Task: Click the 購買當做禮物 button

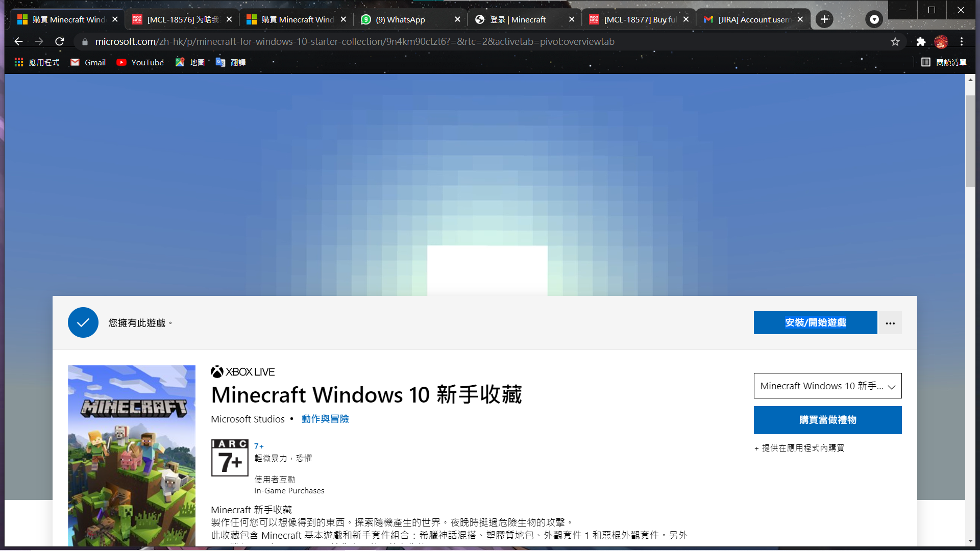Action: [x=827, y=420]
